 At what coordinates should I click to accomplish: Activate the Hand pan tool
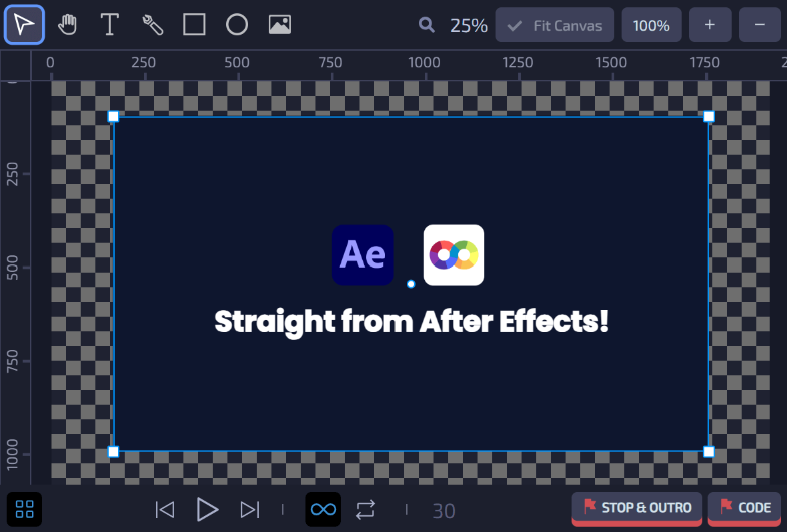tap(67, 25)
